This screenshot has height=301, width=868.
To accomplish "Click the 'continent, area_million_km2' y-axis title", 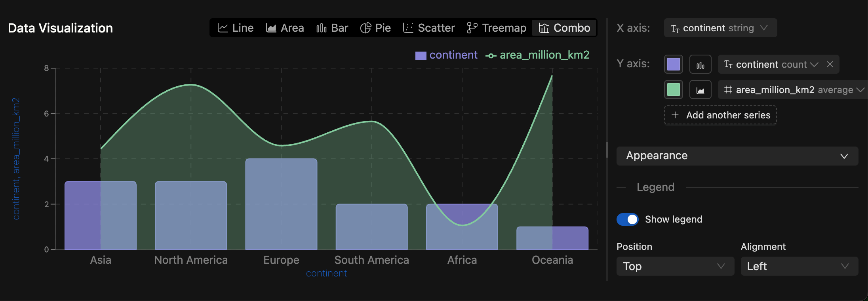I will 16,158.
